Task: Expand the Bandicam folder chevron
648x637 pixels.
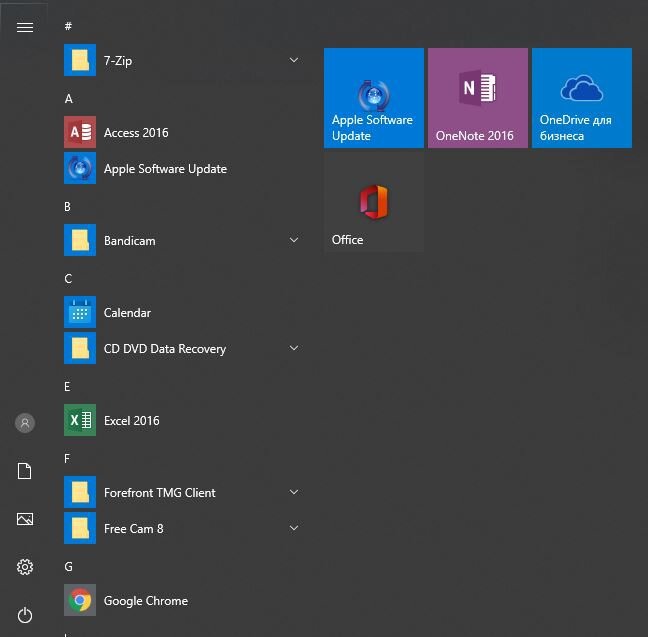Action: point(294,240)
